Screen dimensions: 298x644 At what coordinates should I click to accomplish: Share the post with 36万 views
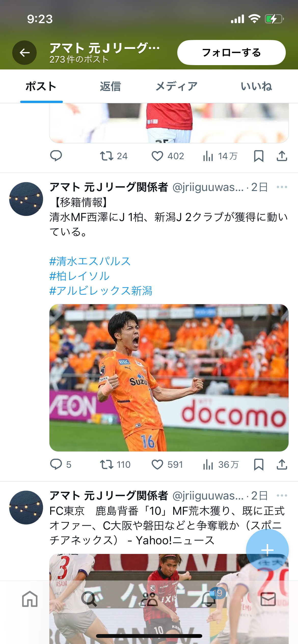tap(282, 465)
